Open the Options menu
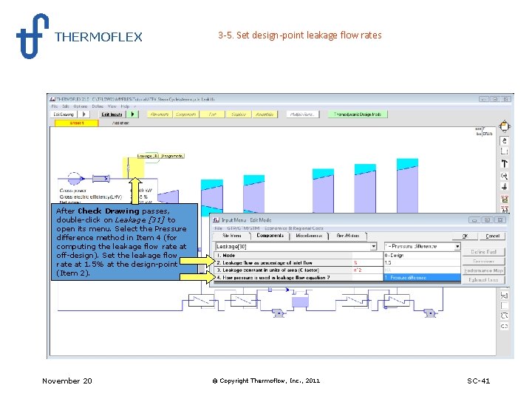The width and height of the screenshot is (532, 399). (x=81, y=106)
